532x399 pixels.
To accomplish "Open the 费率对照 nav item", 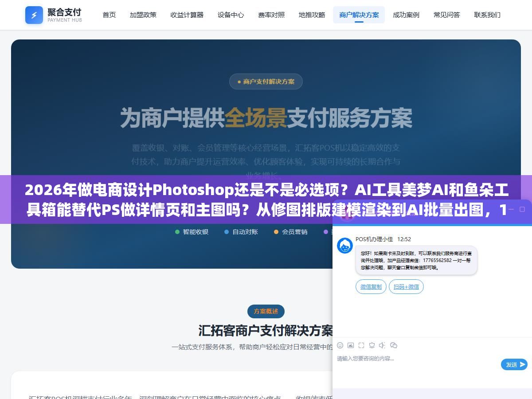I will pyautogui.click(x=271, y=15).
